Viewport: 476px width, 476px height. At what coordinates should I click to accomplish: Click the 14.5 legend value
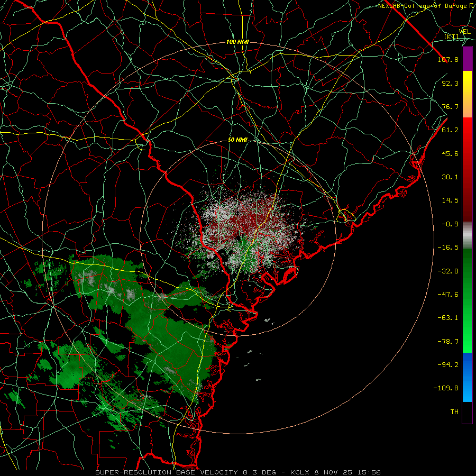(x=450, y=200)
